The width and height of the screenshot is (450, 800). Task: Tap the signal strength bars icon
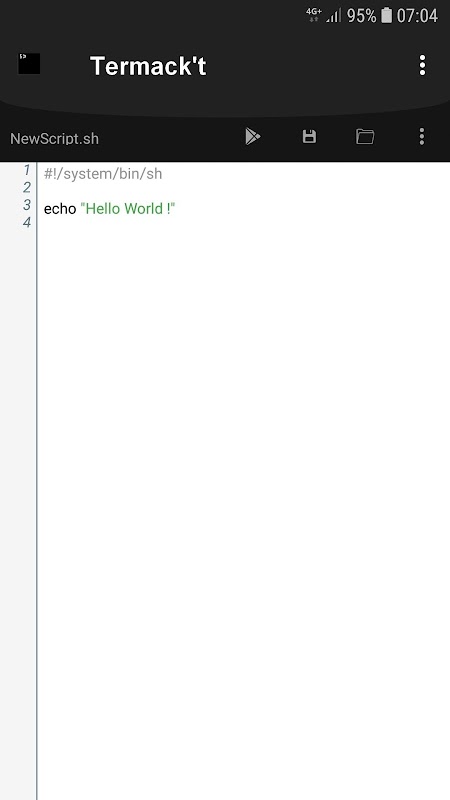click(x=334, y=16)
